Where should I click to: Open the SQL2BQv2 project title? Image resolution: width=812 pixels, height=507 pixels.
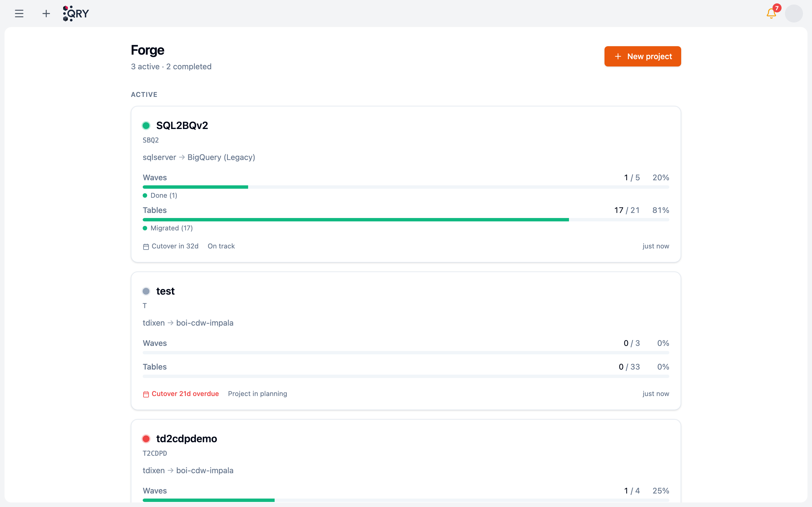[x=182, y=125]
